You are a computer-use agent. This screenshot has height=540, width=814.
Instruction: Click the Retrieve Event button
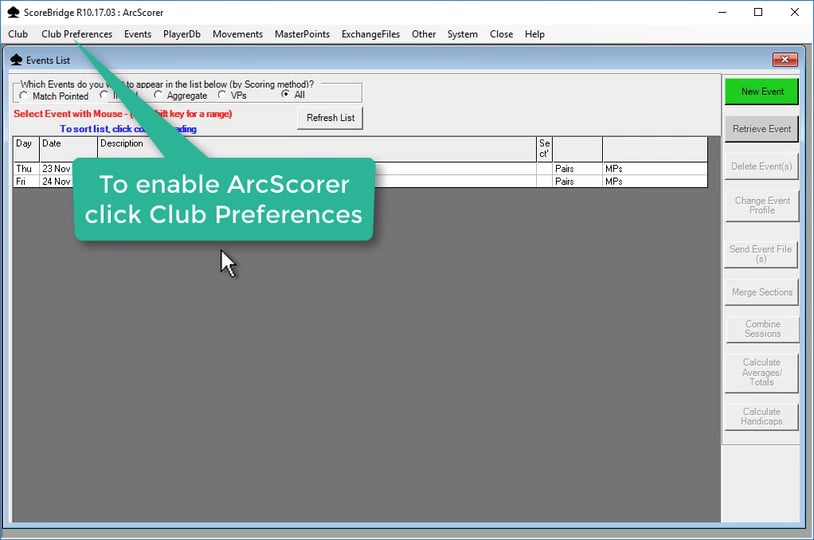pos(762,129)
